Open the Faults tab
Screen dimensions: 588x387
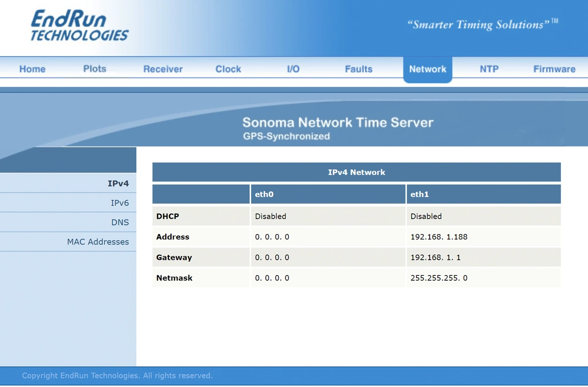[359, 69]
